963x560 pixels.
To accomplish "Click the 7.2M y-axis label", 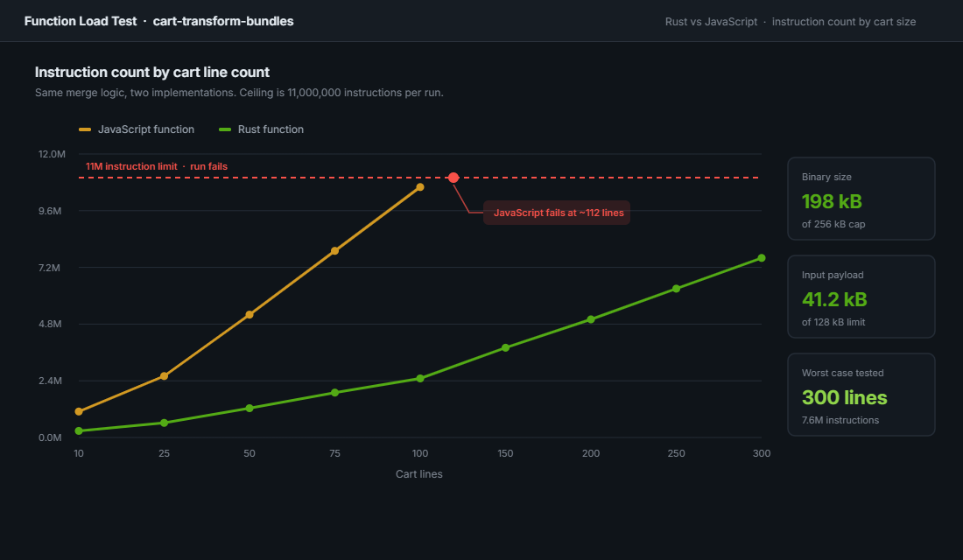I will pos(50,268).
